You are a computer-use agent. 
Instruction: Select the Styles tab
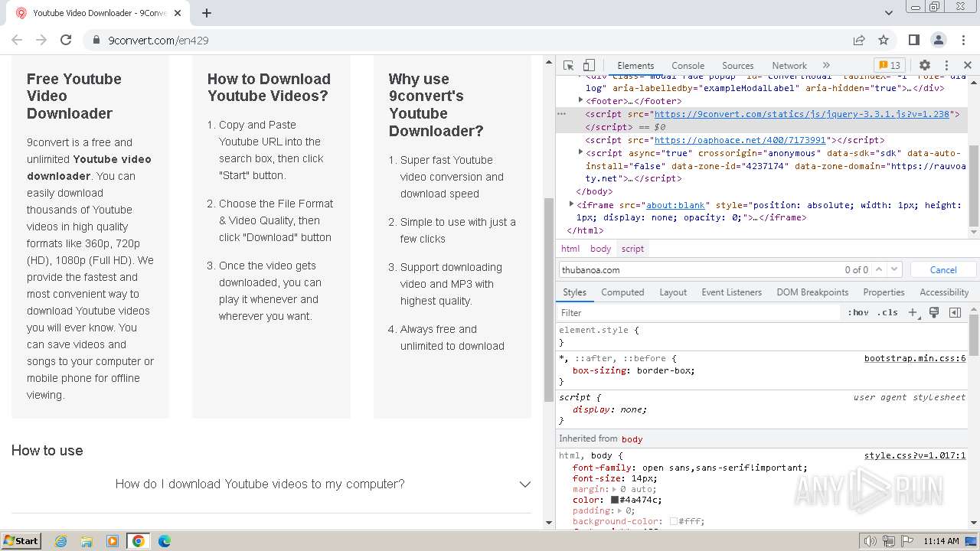[x=574, y=292]
